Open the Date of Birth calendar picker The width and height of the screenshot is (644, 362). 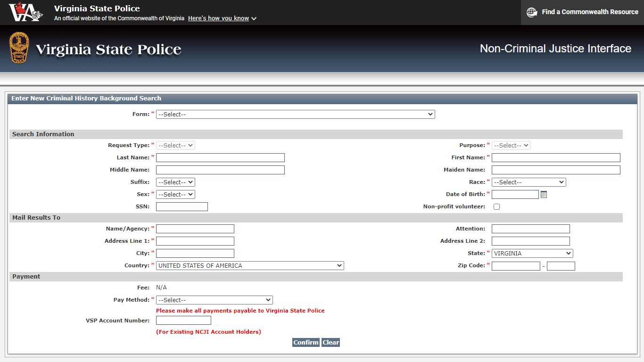click(x=544, y=194)
